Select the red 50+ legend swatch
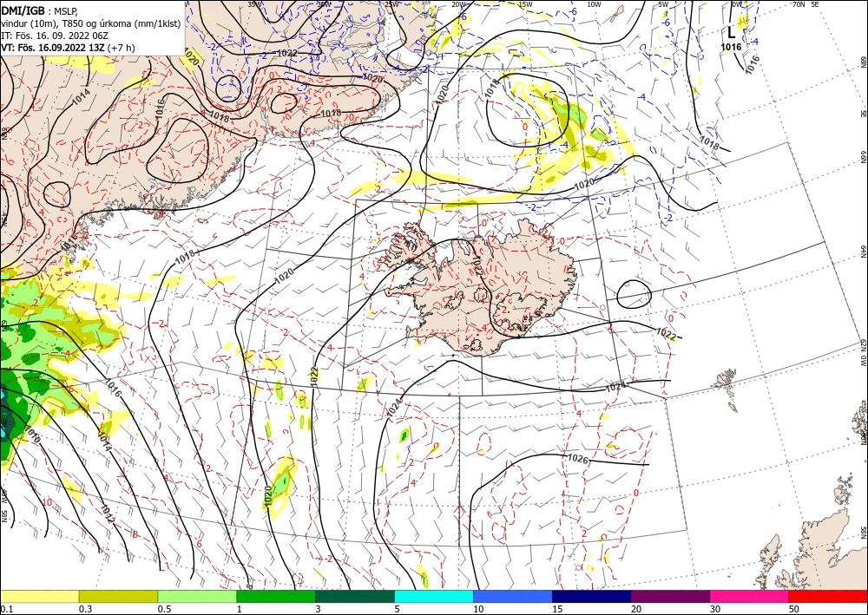Image resolution: width=868 pixels, height=615 pixels. click(828, 596)
